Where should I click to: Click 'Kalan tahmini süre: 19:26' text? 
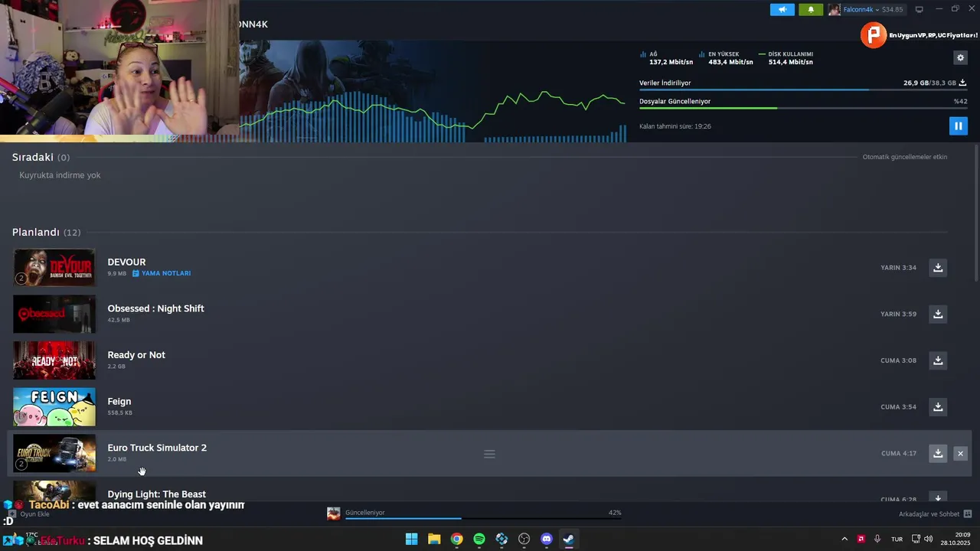[675, 126]
